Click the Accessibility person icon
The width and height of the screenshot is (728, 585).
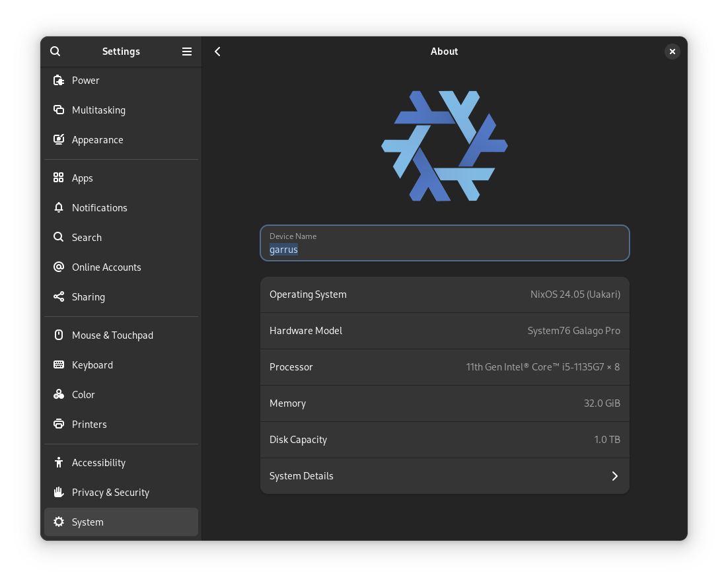click(x=59, y=463)
